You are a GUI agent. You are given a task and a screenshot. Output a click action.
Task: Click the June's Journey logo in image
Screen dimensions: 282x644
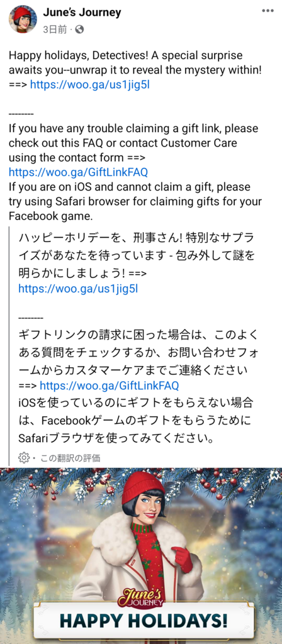(x=142, y=598)
